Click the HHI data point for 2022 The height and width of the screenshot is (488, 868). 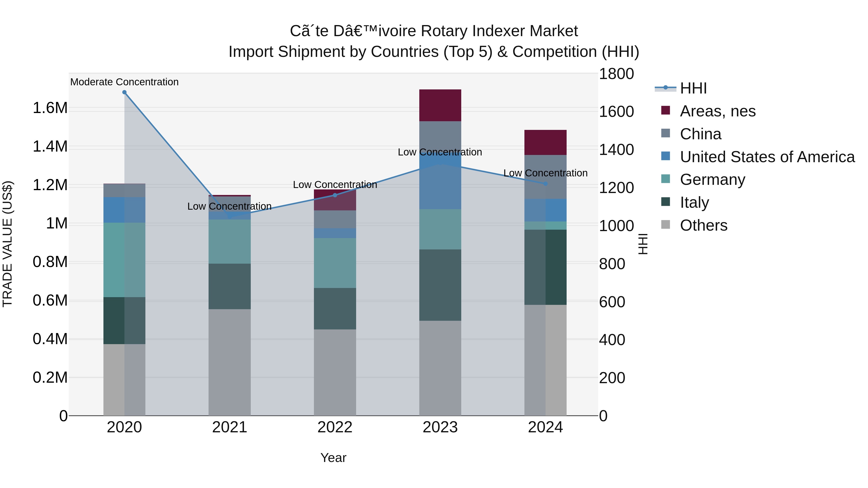click(x=335, y=195)
